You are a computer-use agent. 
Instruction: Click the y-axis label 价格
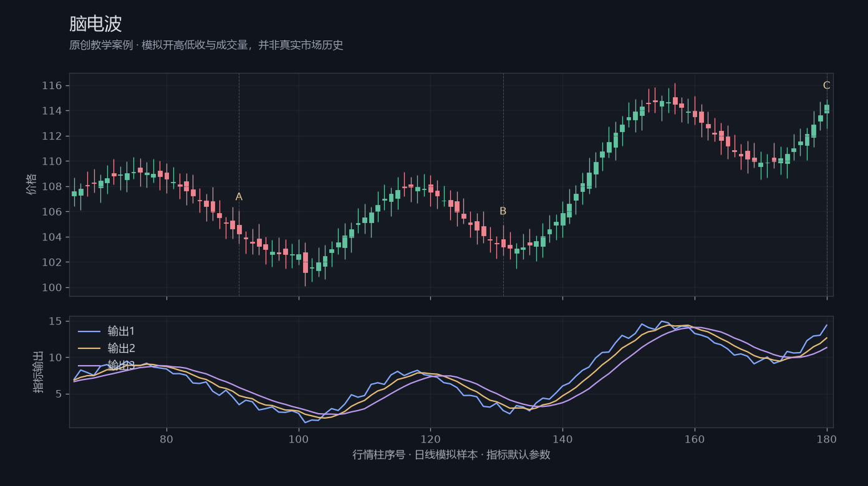pos(32,184)
